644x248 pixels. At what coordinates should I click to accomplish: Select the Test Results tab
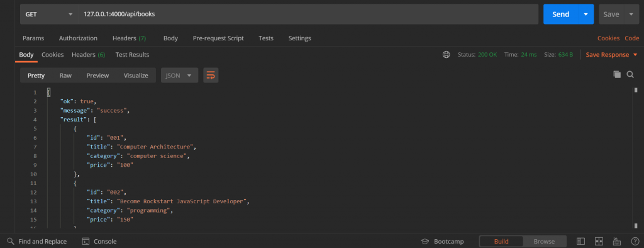132,54
